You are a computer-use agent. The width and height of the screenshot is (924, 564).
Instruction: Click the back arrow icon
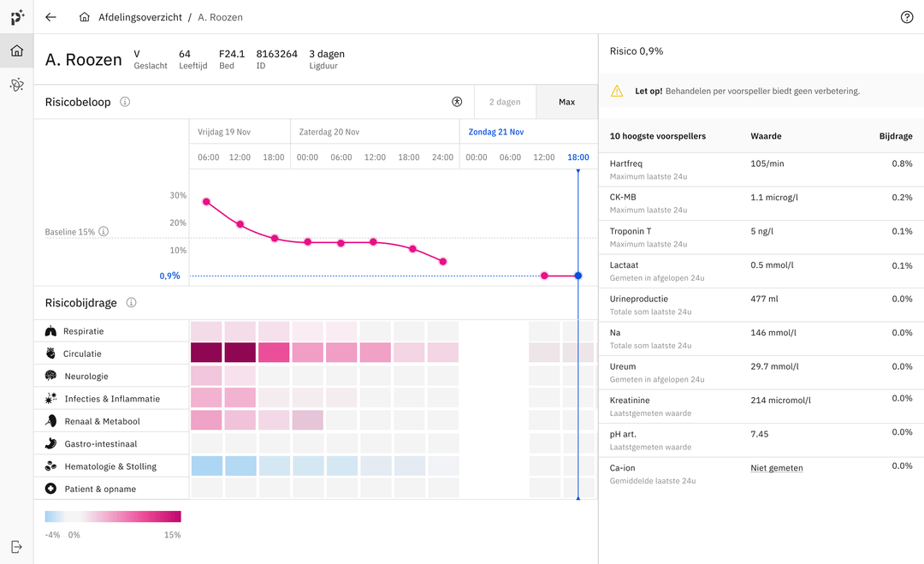[x=50, y=17]
